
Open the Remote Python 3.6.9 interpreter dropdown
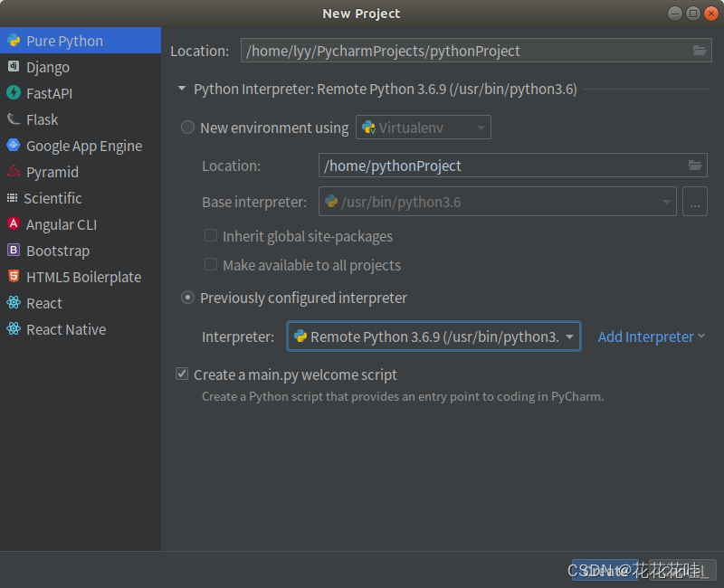pos(433,337)
